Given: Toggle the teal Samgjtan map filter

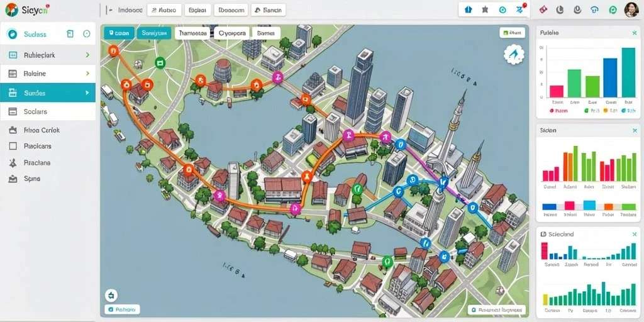Looking at the screenshot, I should pos(154,33).
